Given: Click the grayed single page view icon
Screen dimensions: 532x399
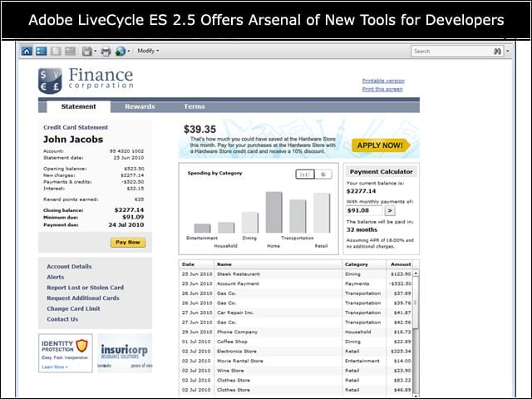Looking at the screenshot, I should 56,51.
